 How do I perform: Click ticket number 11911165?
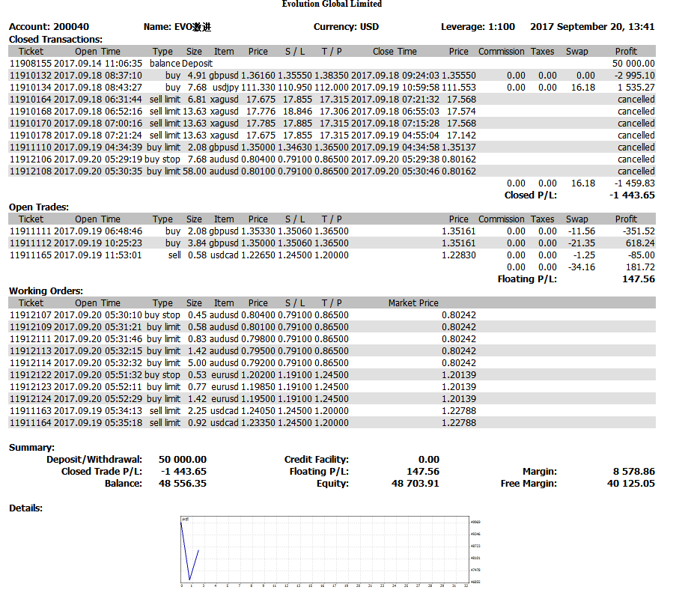coord(31,255)
